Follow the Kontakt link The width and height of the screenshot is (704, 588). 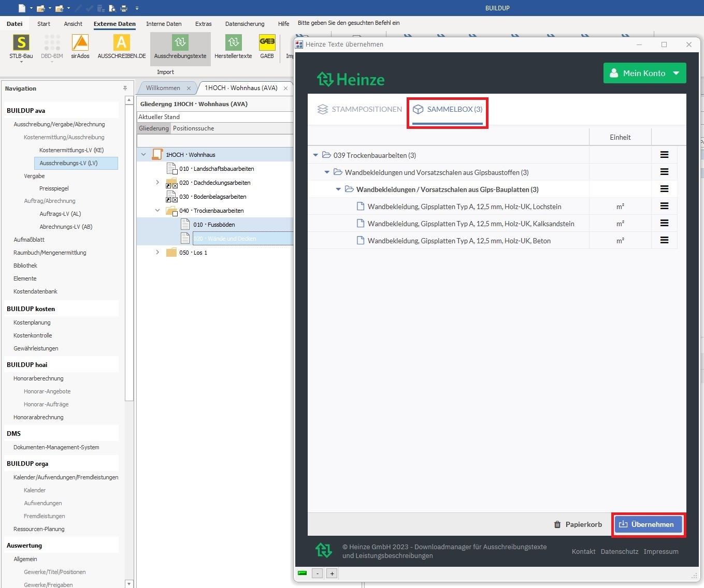[x=583, y=551]
